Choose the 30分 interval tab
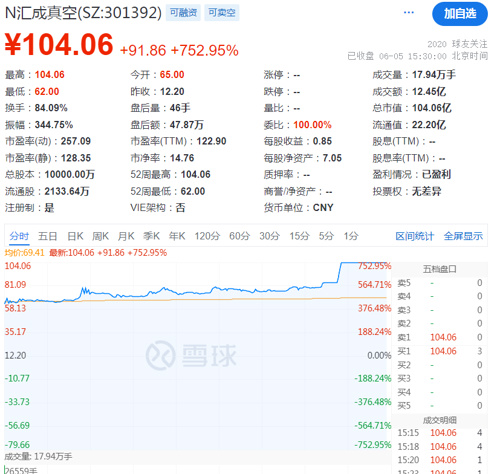Viewport: 500px width, 474px height. point(270,236)
